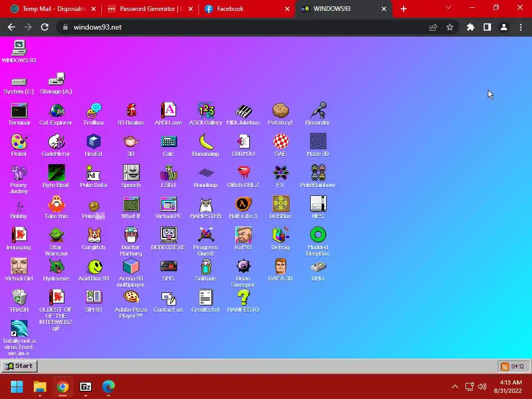
Task: Open the Puke Data icon
Action: point(94,177)
